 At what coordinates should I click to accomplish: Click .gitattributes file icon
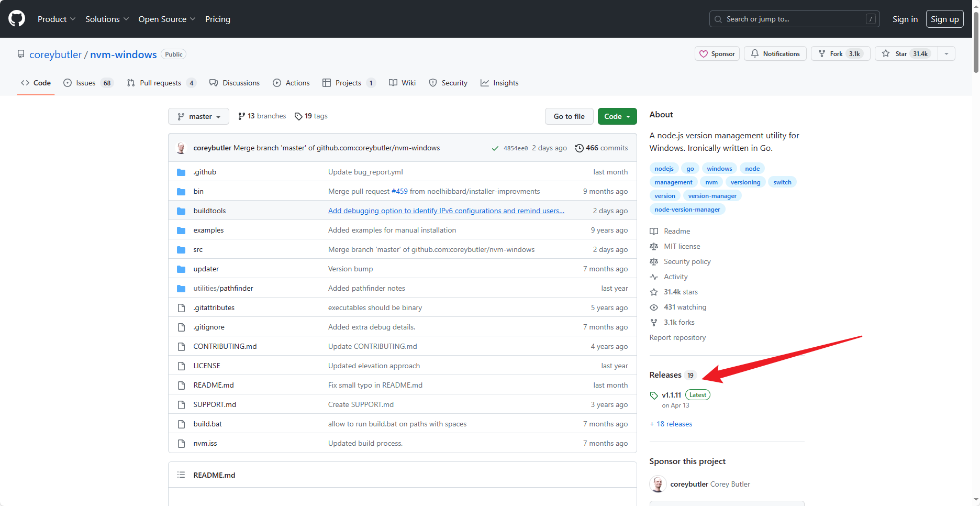point(181,308)
